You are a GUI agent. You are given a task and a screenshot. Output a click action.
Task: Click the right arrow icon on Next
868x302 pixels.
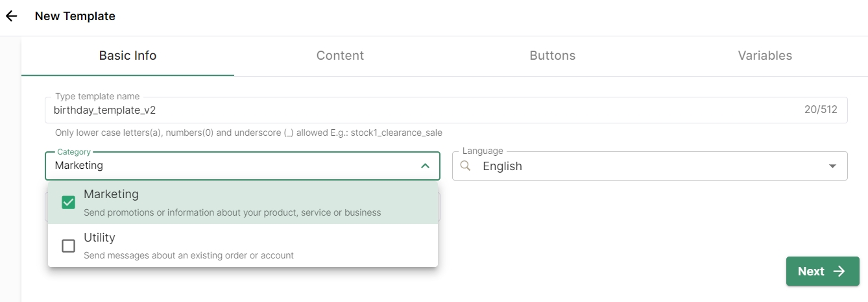[839, 271]
